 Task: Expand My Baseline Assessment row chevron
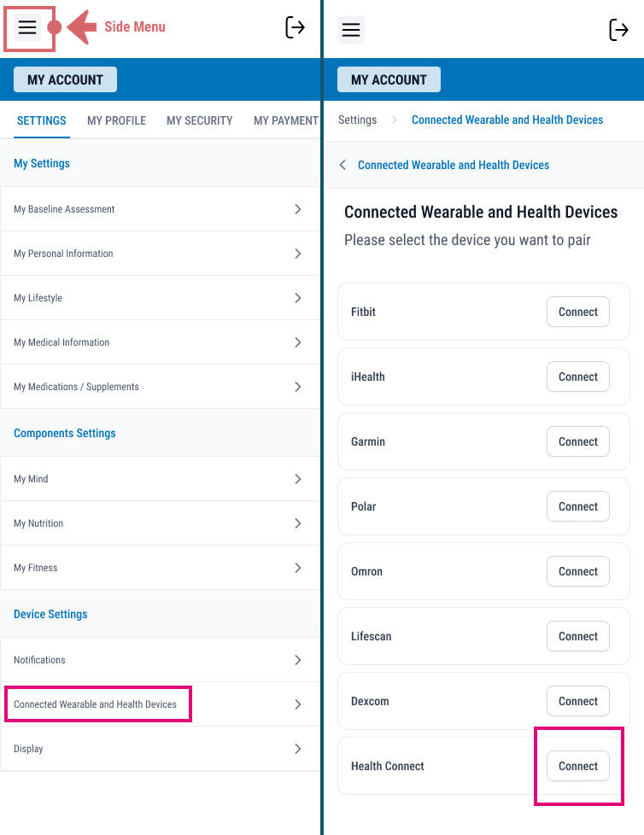pos(297,209)
